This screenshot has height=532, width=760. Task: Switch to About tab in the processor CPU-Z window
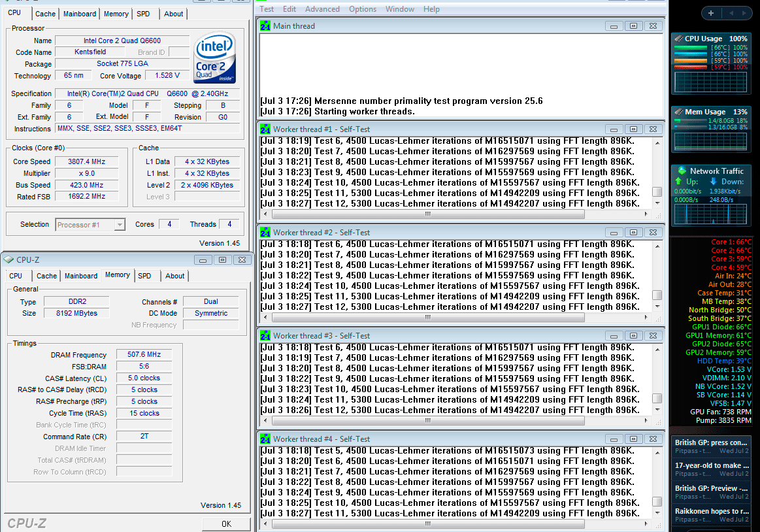(x=174, y=14)
